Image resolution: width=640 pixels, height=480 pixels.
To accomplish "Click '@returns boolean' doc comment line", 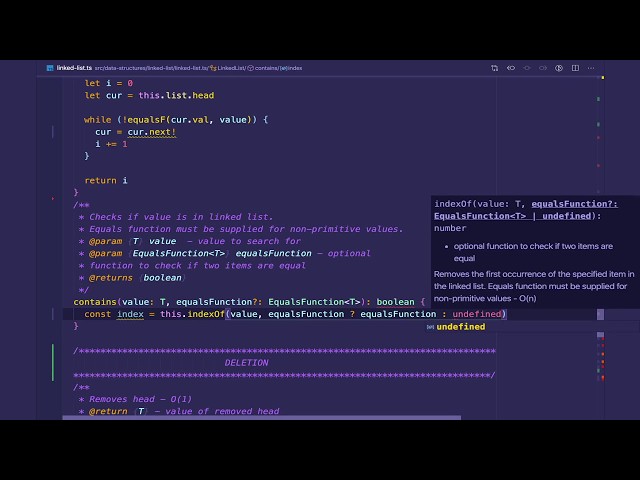I will (x=135, y=278).
